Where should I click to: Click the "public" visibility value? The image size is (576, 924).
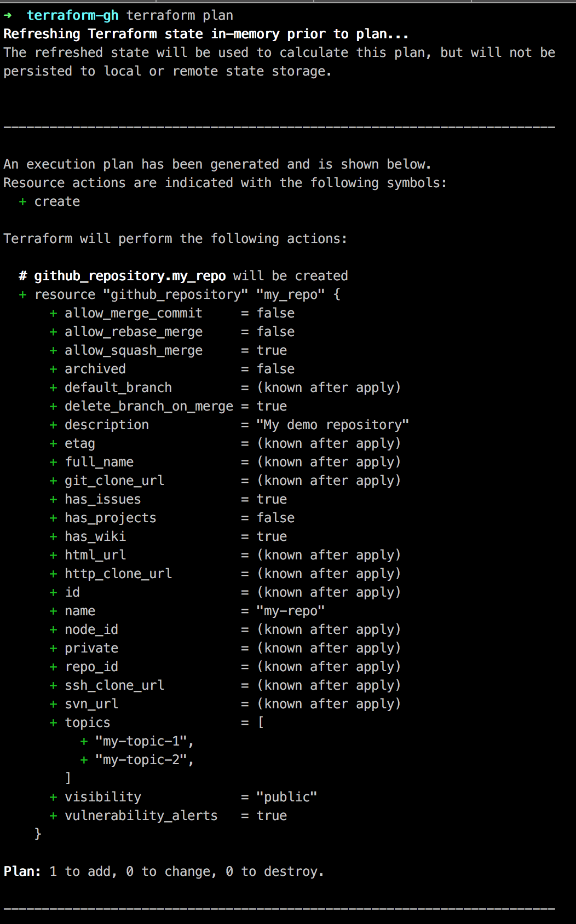pyautogui.click(x=287, y=797)
